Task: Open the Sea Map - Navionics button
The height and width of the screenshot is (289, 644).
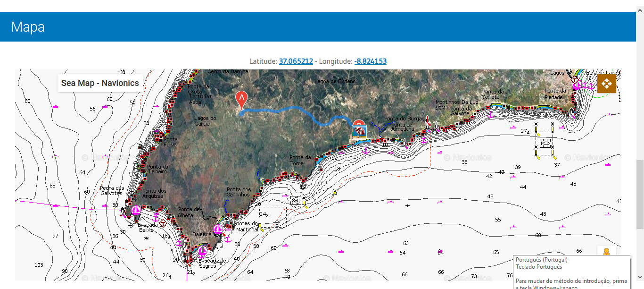Action: 100,83
